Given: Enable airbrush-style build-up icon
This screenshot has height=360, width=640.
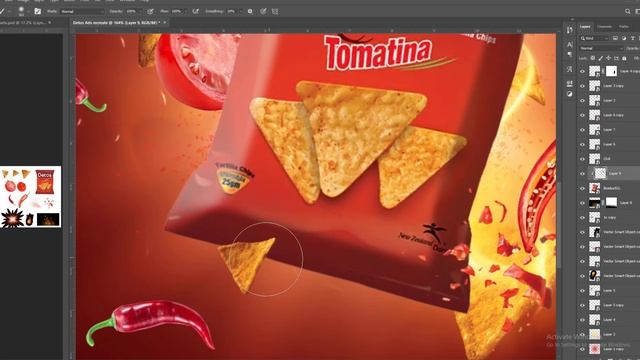Looking at the screenshot, I should point(196,11).
